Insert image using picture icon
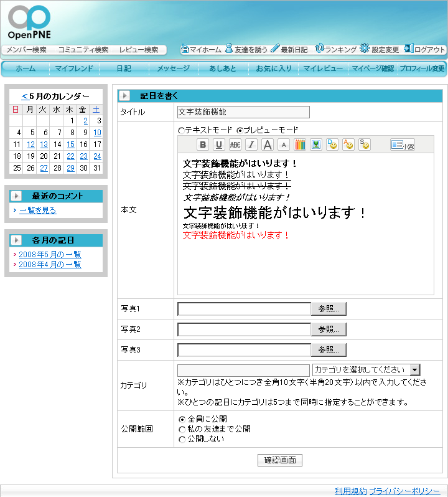The image size is (448, 497). [x=316, y=144]
